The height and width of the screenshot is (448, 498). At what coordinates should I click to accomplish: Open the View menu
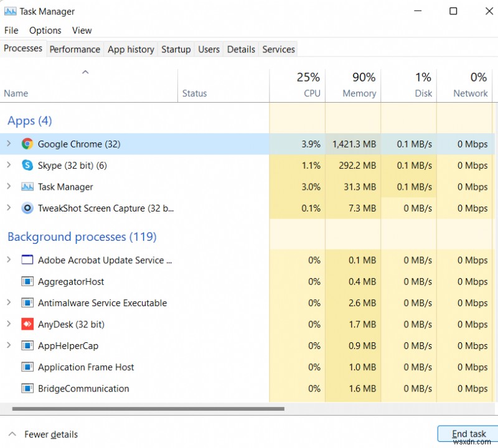point(82,30)
